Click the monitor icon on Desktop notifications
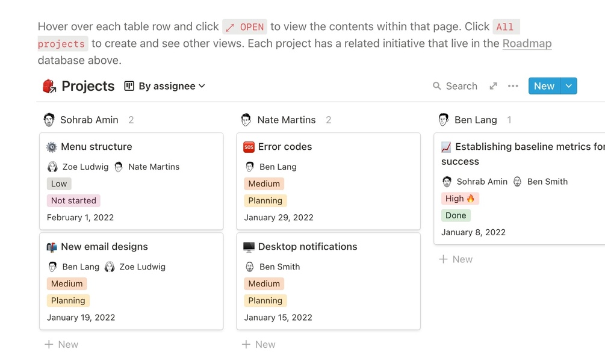The height and width of the screenshot is (364, 605). (x=249, y=247)
